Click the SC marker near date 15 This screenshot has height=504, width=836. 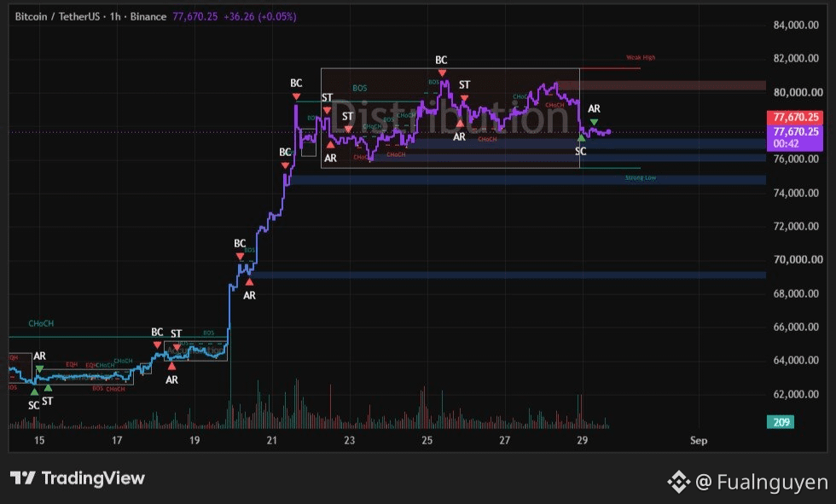33,405
